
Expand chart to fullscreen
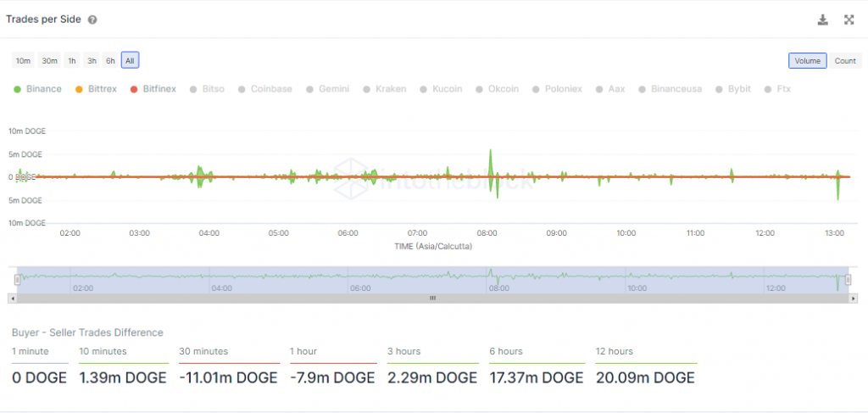click(x=849, y=20)
